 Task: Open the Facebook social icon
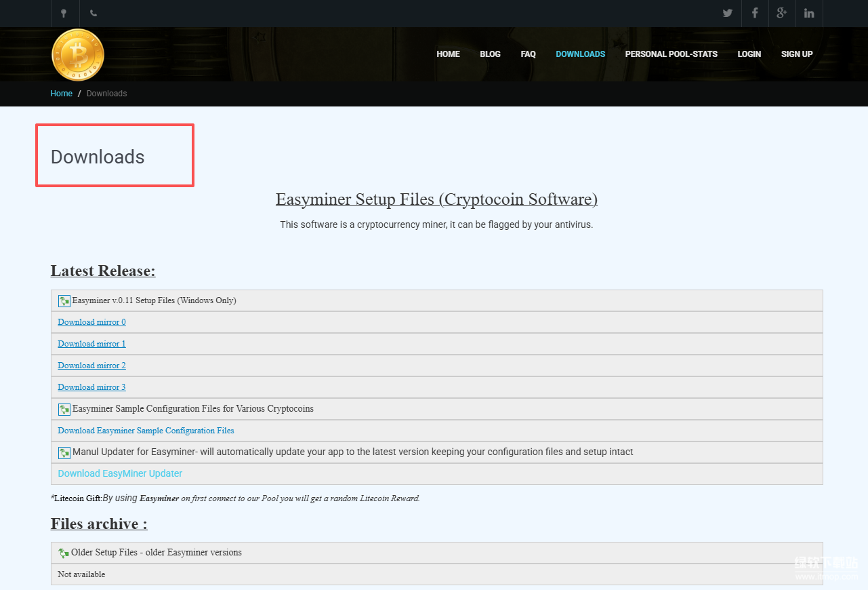[x=755, y=14]
